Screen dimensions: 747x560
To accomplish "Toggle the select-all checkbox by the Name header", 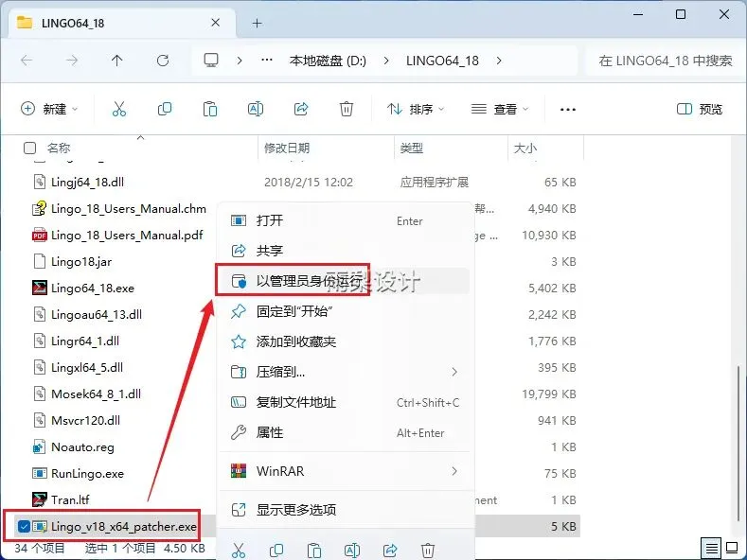I will pyautogui.click(x=29, y=149).
